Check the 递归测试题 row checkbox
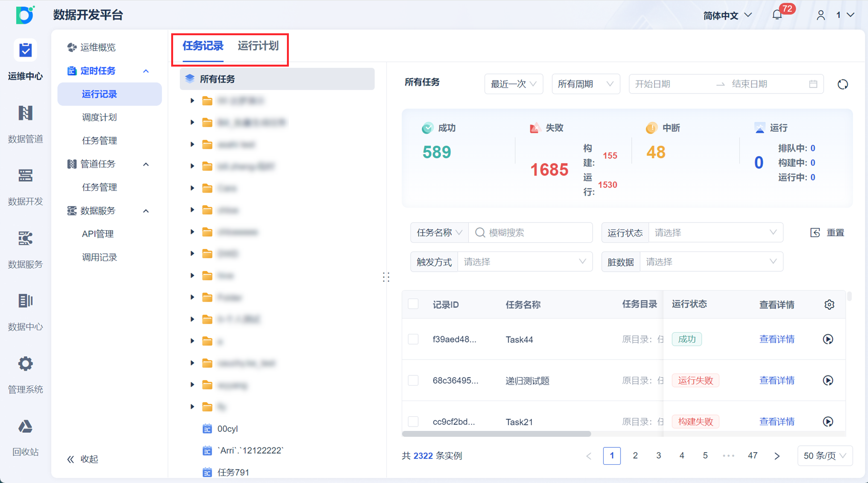Screen dimensions: 868x483 (x=413, y=380)
